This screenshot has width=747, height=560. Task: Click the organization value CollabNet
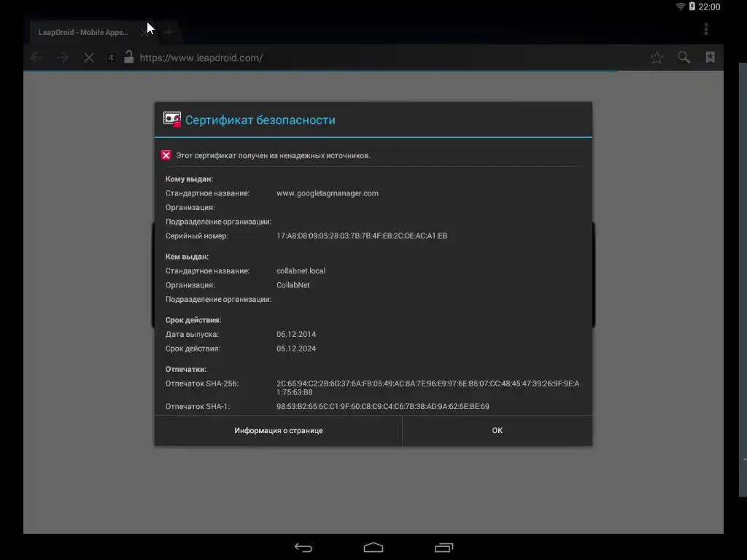(x=293, y=285)
